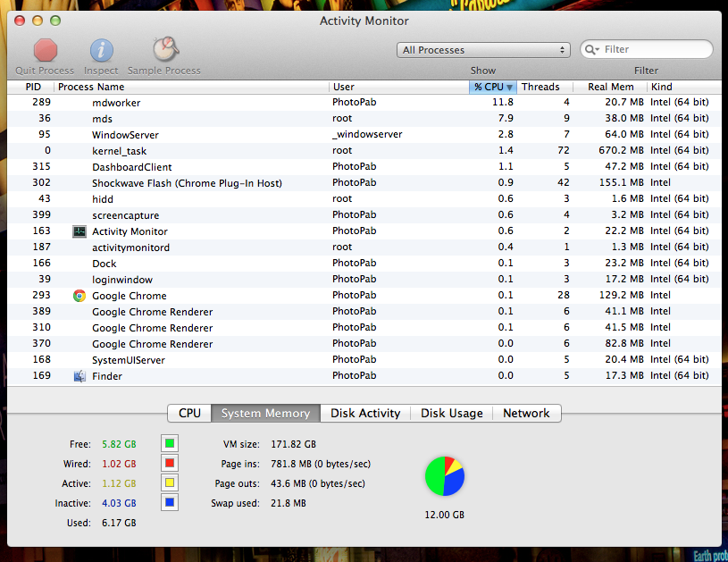Click the 670.2 MB real memory value
The width and height of the screenshot is (728, 562).
[621, 150]
